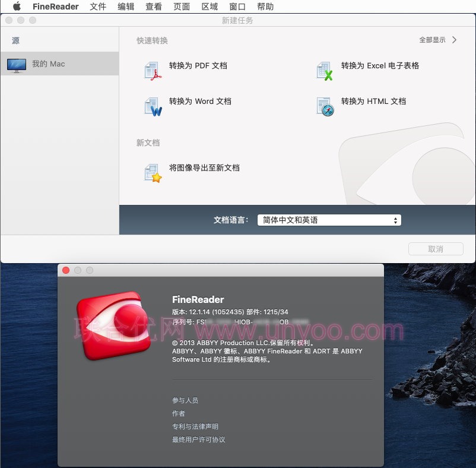Click the Excel spreadsheet conversion icon

click(325, 71)
